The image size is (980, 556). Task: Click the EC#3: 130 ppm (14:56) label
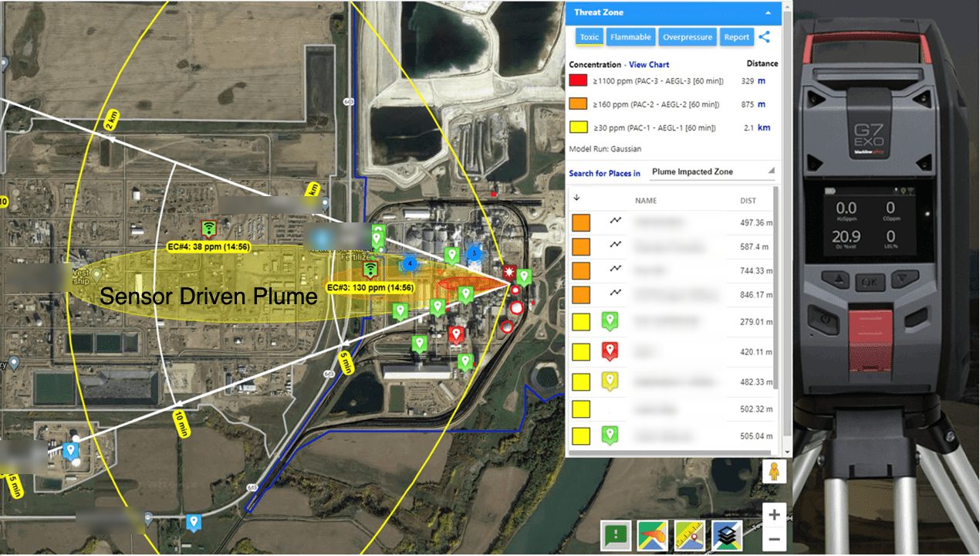click(x=369, y=288)
